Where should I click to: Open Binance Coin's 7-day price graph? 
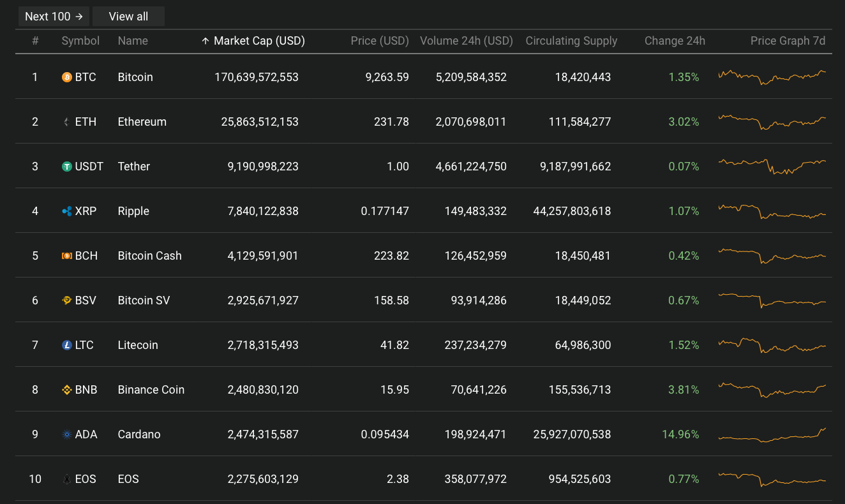(x=772, y=390)
